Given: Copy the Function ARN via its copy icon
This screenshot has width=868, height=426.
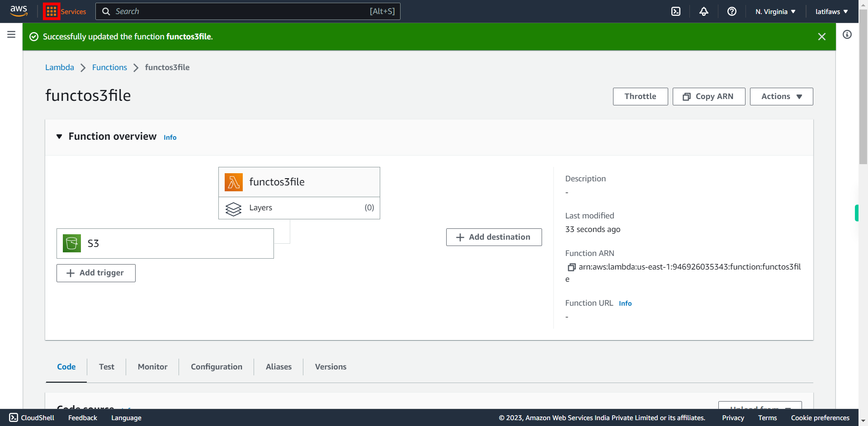Looking at the screenshot, I should (x=571, y=267).
